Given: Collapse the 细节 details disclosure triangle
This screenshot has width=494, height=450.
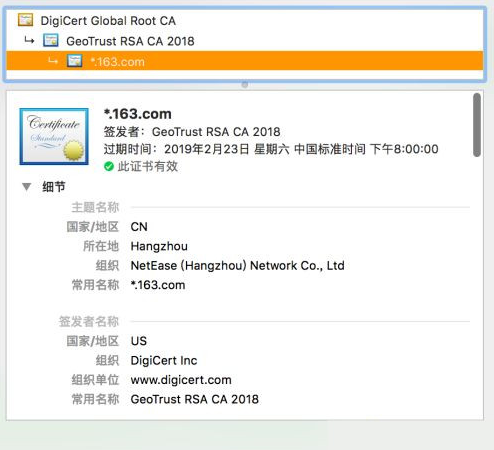Looking at the screenshot, I should 27,187.
